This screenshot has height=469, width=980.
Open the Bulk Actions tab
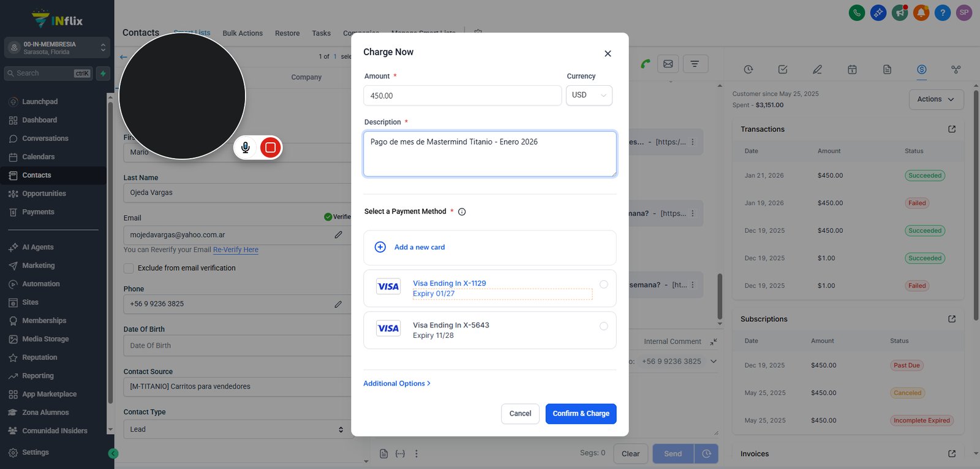click(x=243, y=33)
